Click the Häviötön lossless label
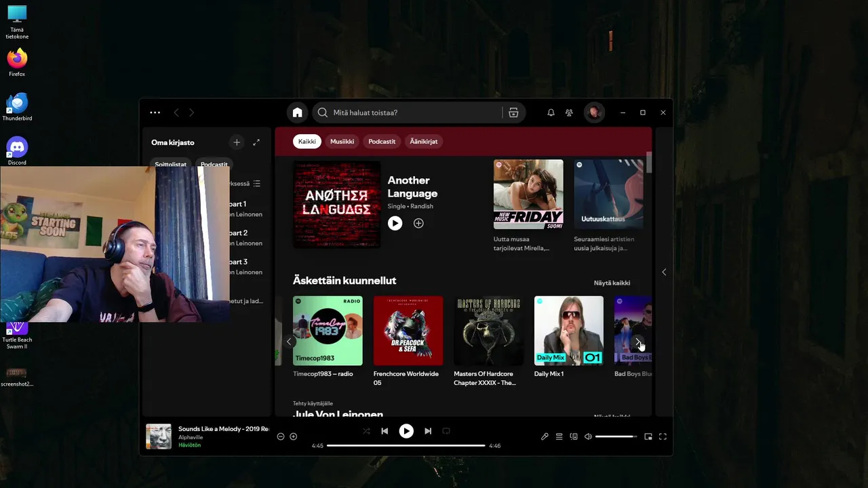Viewport: 868px width, 488px height. pyautogui.click(x=189, y=445)
